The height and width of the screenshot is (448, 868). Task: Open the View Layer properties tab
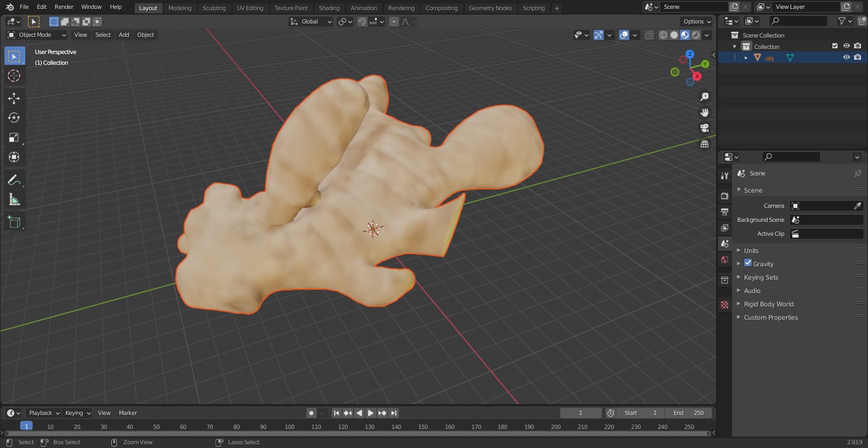point(724,227)
